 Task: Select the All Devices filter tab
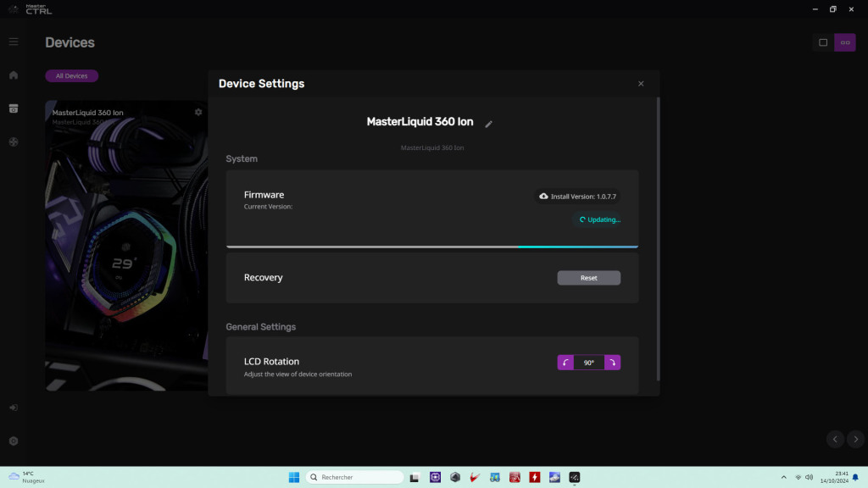(x=71, y=75)
